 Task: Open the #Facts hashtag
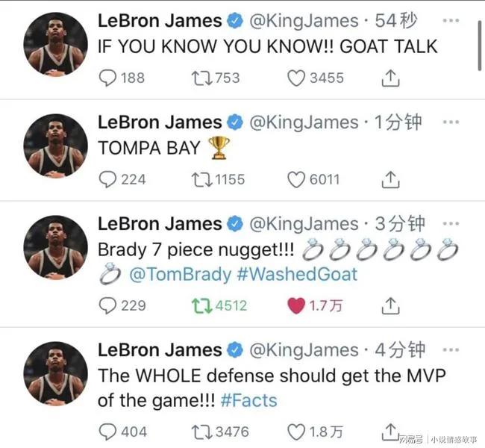(248, 400)
